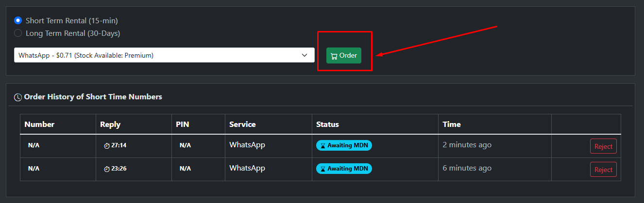Click the stopwatch icon next to 23:26
The height and width of the screenshot is (203, 644).
click(x=107, y=169)
